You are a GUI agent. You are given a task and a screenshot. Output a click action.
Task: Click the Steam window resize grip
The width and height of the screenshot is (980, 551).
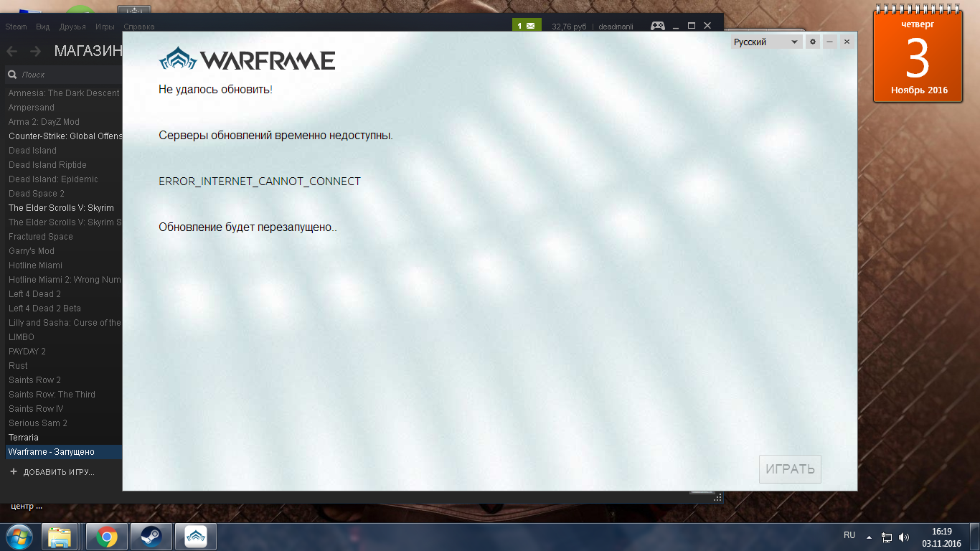[x=717, y=496]
